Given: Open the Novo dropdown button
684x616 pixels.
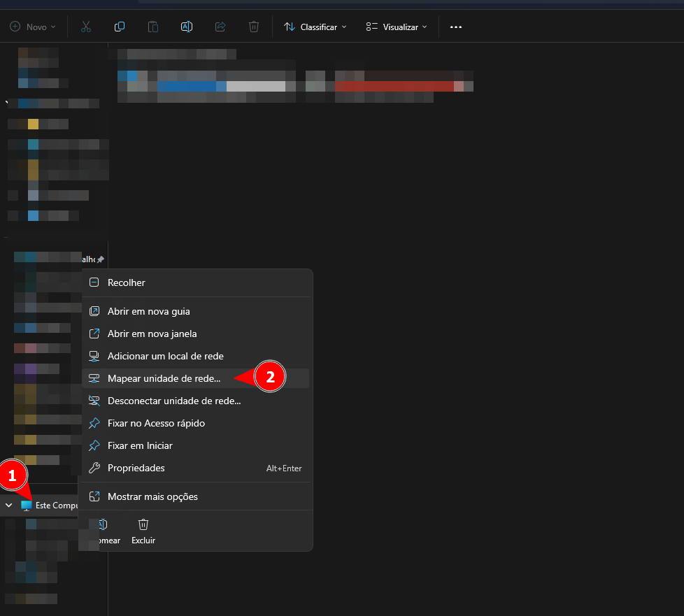Looking at the screenshot, I should [x=34, y=27].
